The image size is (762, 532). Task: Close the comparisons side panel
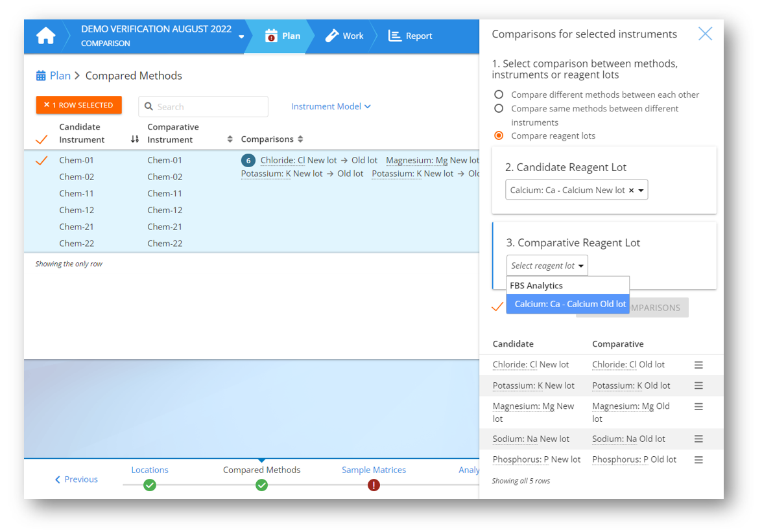[705, 34]
